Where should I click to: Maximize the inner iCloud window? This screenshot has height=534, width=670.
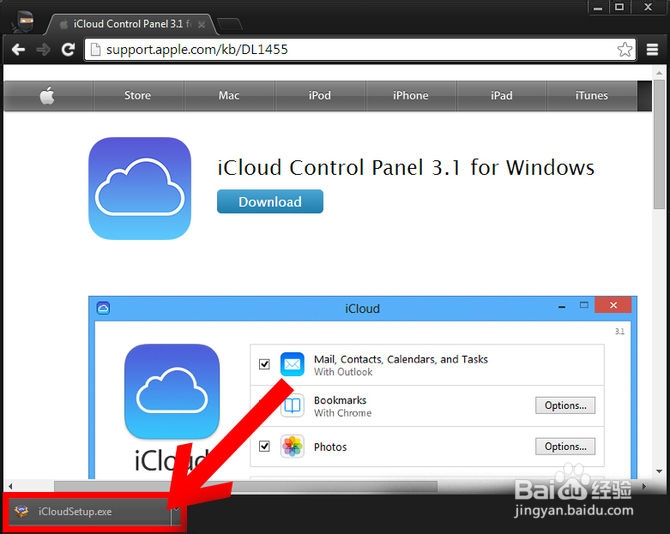[584, 305]
